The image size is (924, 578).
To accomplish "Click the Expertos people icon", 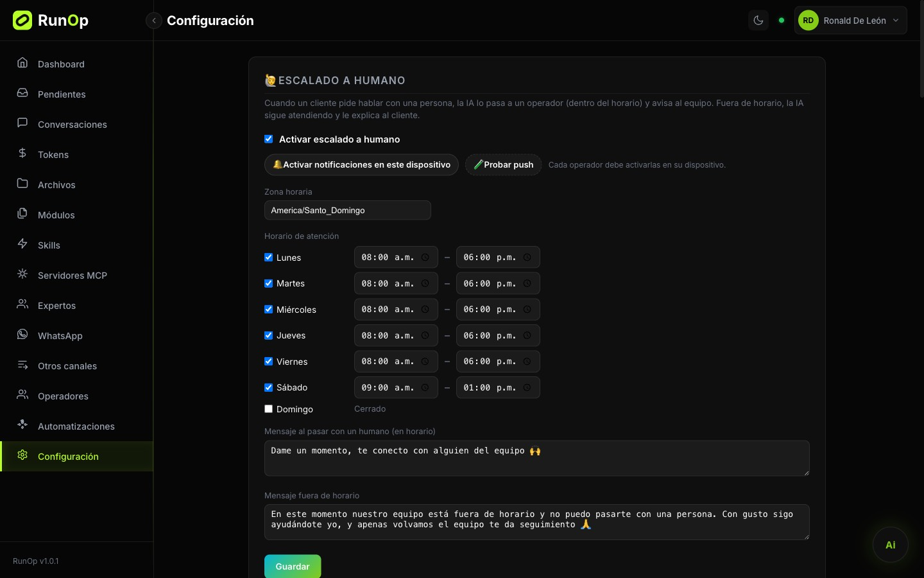I will pos(22,304).
